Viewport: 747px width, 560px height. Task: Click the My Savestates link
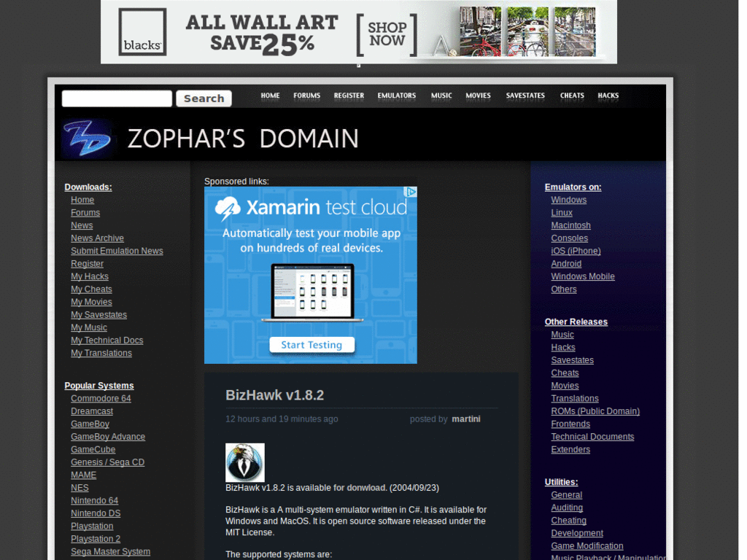(x=98, y=314)
